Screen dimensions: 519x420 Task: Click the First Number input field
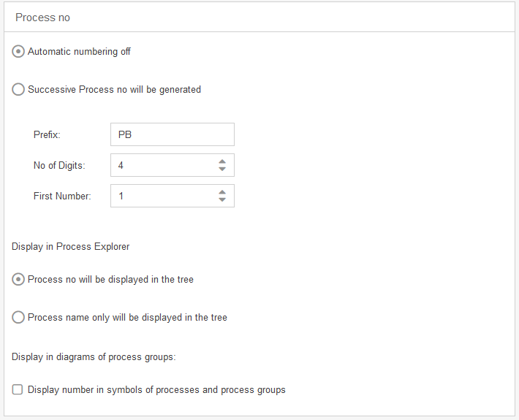(162, 196)
